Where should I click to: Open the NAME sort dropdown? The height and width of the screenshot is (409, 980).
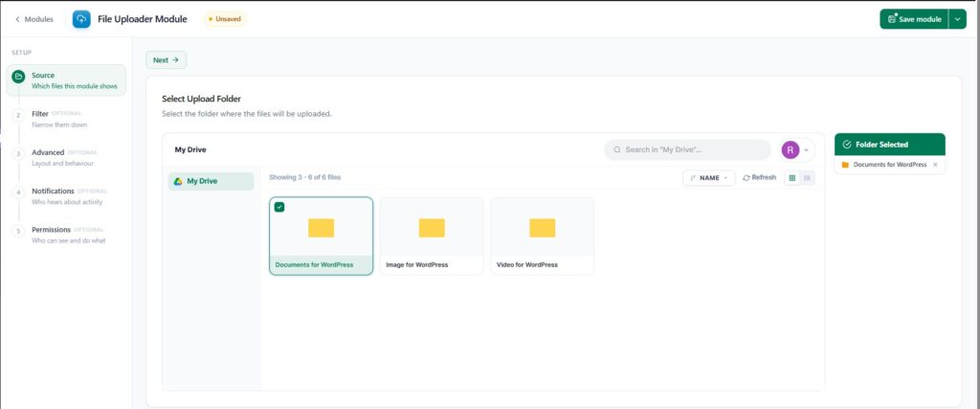(709, 178)
